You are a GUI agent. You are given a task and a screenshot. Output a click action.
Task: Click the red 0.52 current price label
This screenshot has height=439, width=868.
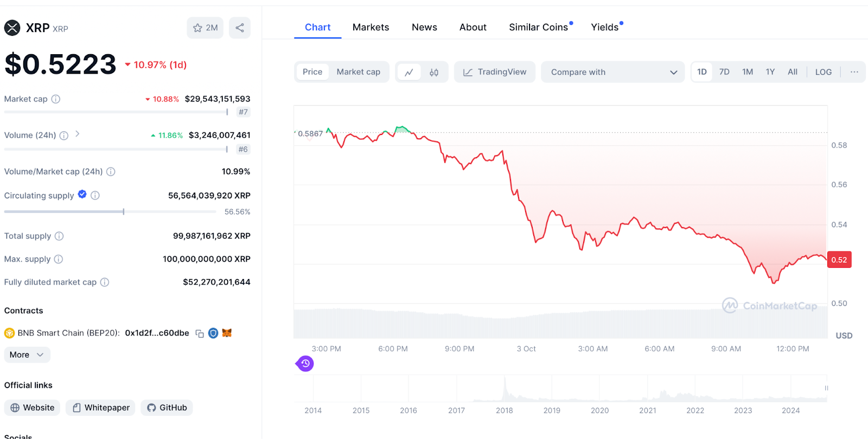coord(839,260)
